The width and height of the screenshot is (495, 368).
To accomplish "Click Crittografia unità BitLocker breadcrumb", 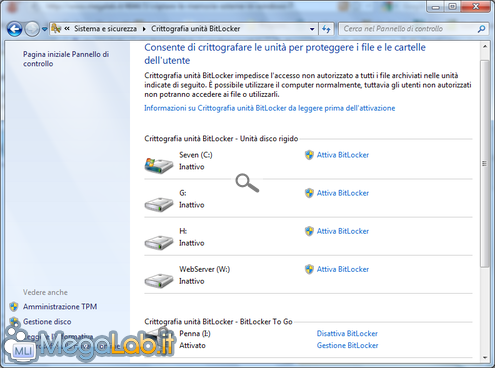I will click(x=195, y=29).
